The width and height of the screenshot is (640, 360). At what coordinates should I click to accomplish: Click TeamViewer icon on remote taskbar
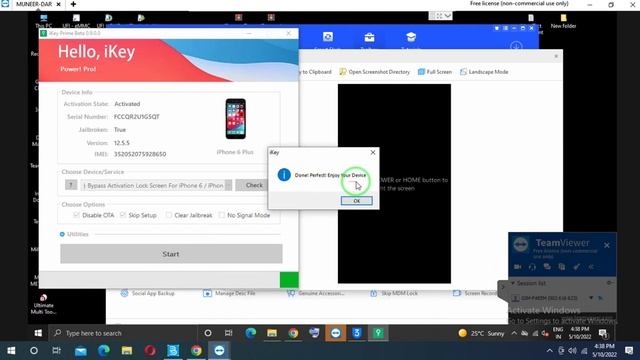[x=336, y=333]
